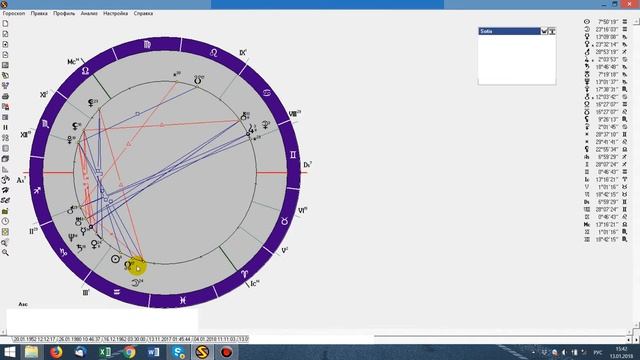
Task: Click the Ic label outside the wheel
Action: click(254, 283)
